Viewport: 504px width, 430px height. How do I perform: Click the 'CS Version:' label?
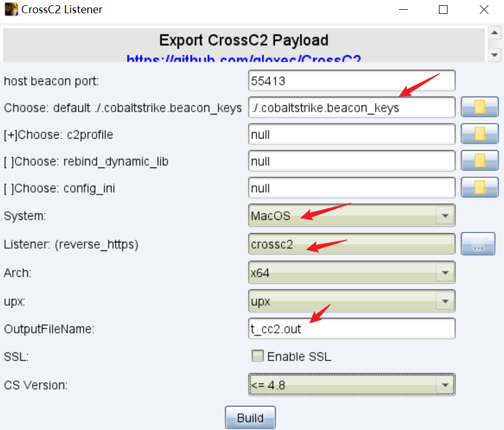coord(36,385)
